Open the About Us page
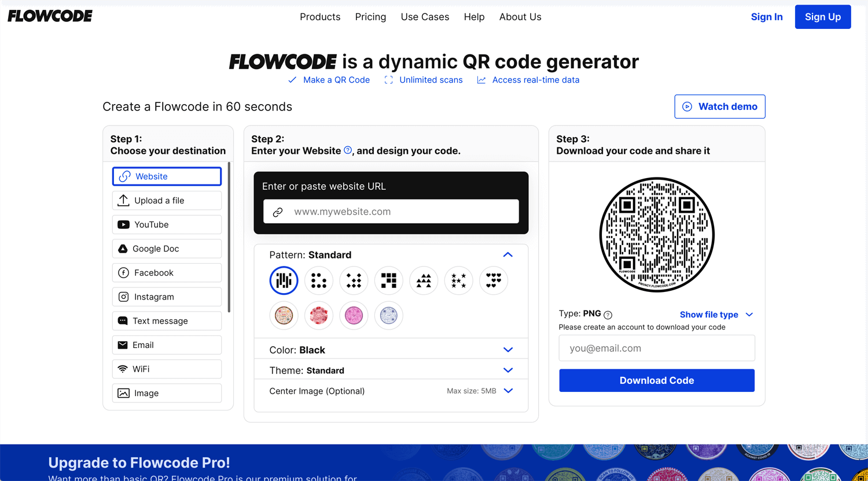Image resolution: width=868 pixels, height=481 pixels. tap(520, 17)
